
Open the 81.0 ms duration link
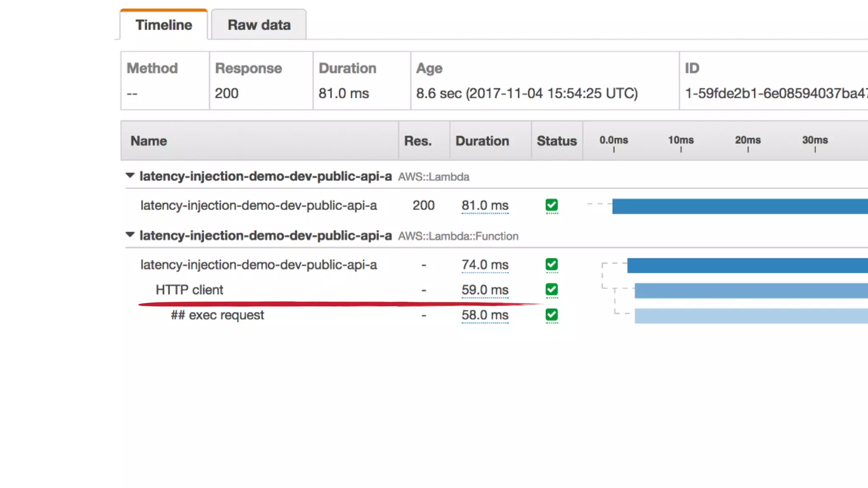click(485, 205)
